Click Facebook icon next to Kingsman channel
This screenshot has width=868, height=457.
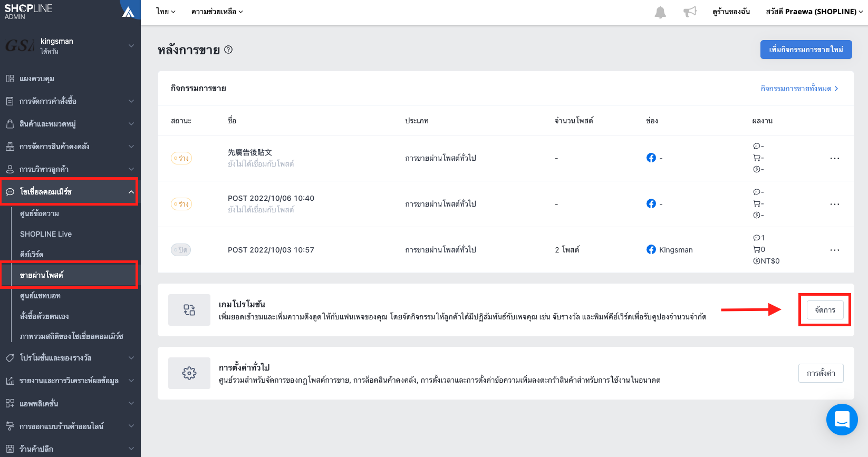pos(651,249)
